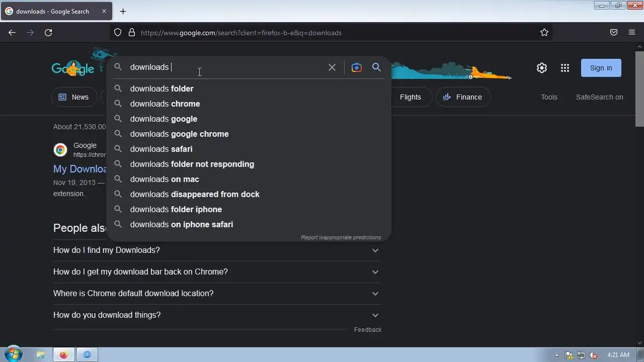The image size is (644, 362).
Task: Send Feedback on People also ask
Action: click(x=368, y=330)
